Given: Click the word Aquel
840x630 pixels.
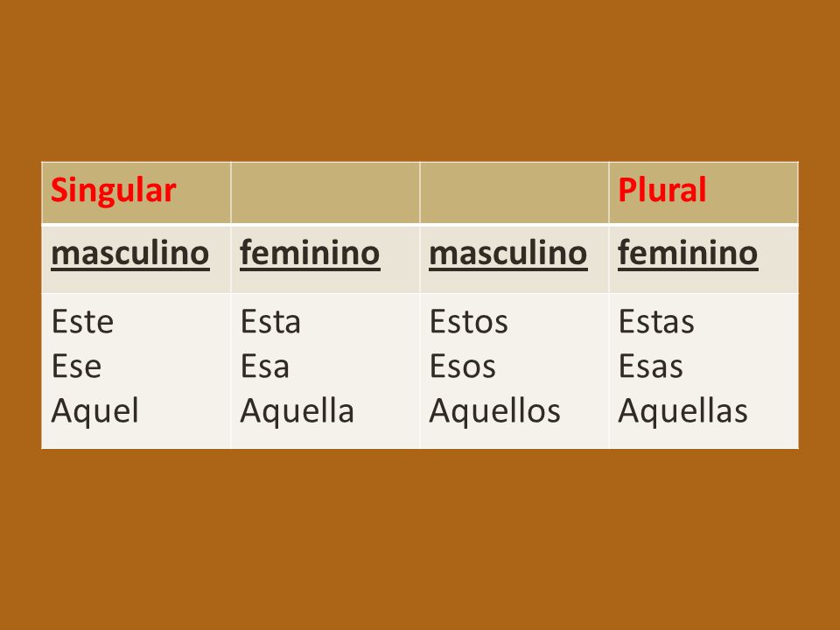Looking at the screenshot, I should (x=94, y=411).
